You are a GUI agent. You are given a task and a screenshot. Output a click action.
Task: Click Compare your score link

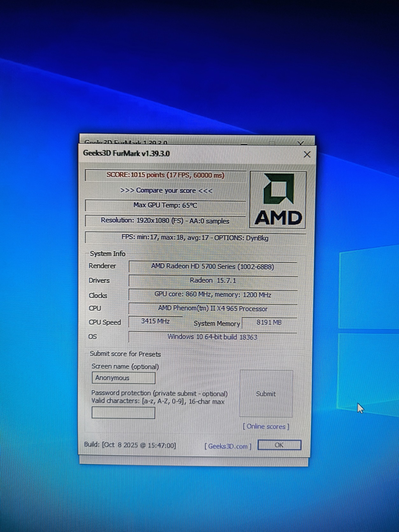[x=166, y=191]
